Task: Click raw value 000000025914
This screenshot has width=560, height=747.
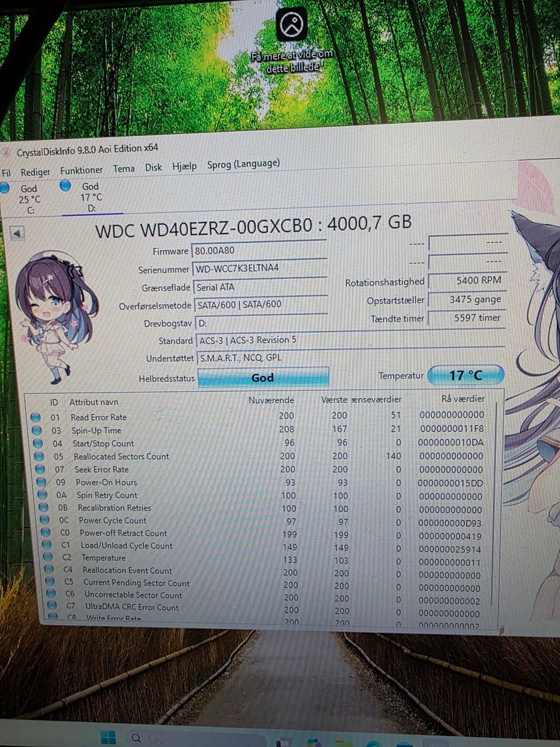Action: click(449, 549)
